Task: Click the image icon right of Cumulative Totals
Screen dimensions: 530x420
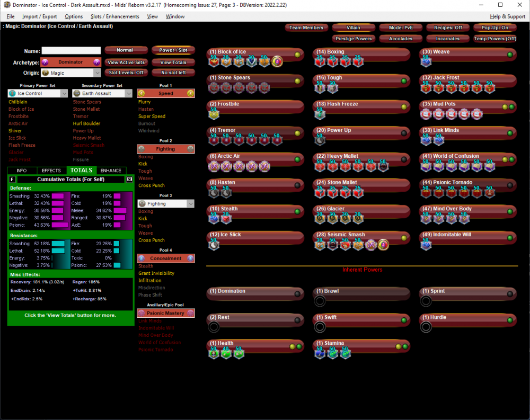Action: [129, 180]
